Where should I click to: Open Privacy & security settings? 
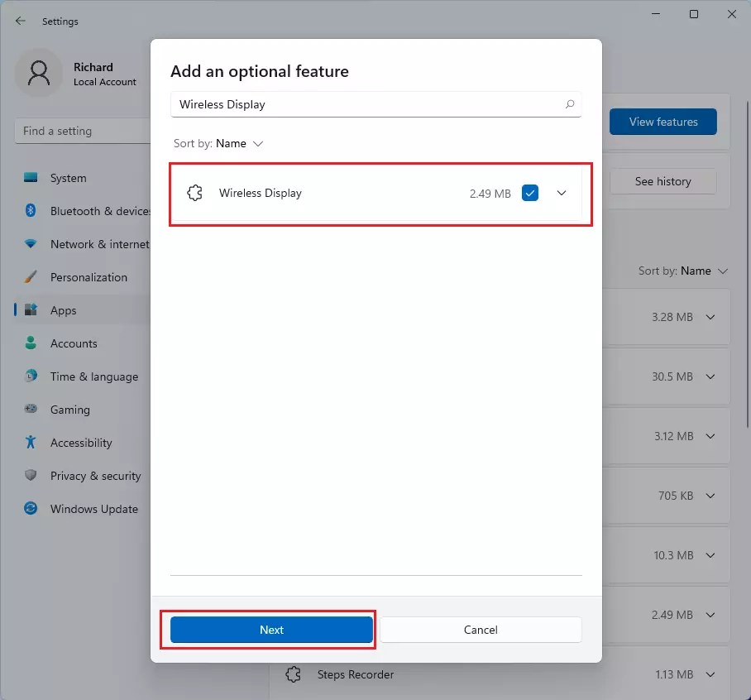tap(96, 476)
